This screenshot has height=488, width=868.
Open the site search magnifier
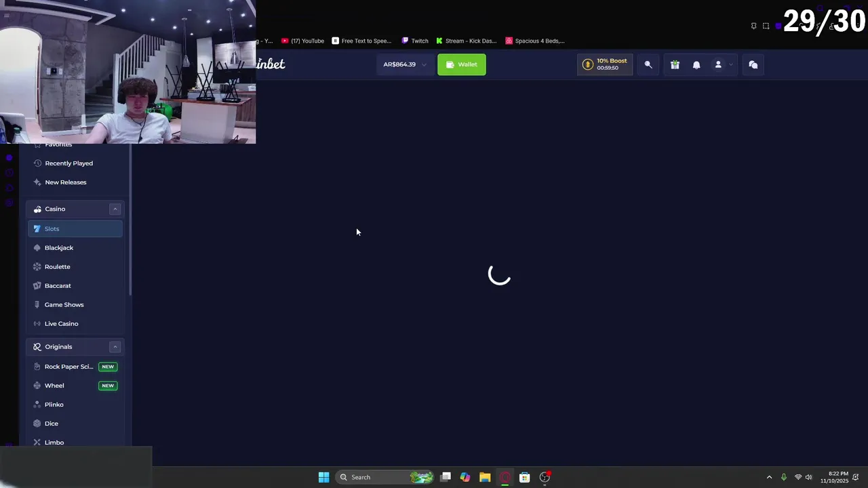coord(648,64)
